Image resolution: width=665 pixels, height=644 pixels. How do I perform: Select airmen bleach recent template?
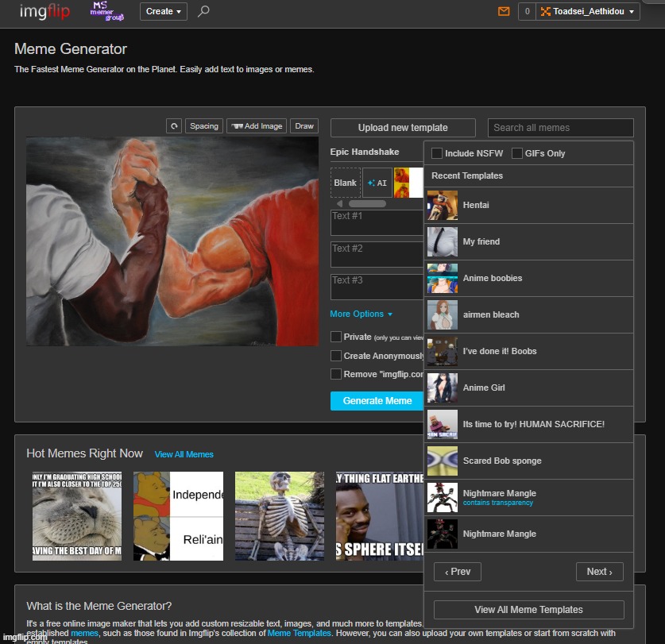click(529, 314)
